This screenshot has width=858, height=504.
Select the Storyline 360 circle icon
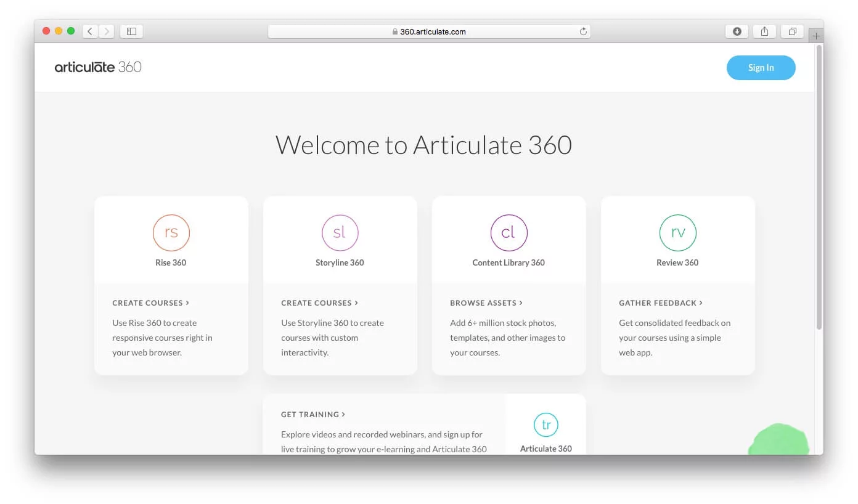[x=340, y=232]
